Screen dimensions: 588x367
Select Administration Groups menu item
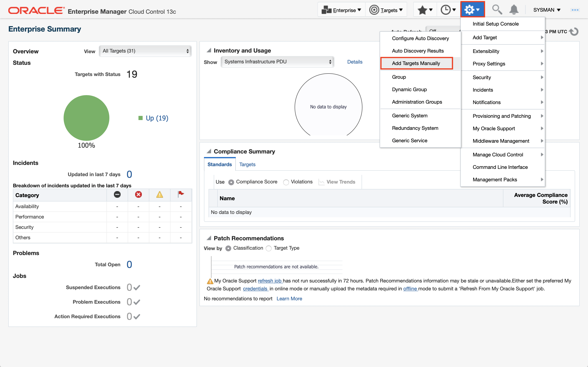point(420,102)
